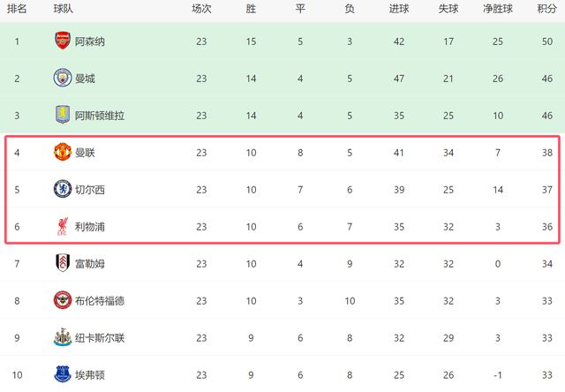The image size is (565, 392).
Task: Click Arsenal's 50 points cell
Action: coord(546,41)
